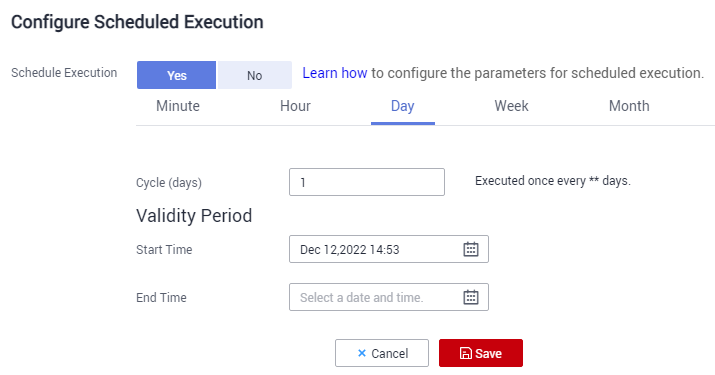Click the Cycle (days) label
This screenshot has height=375, width=715.
pos(169,182)
